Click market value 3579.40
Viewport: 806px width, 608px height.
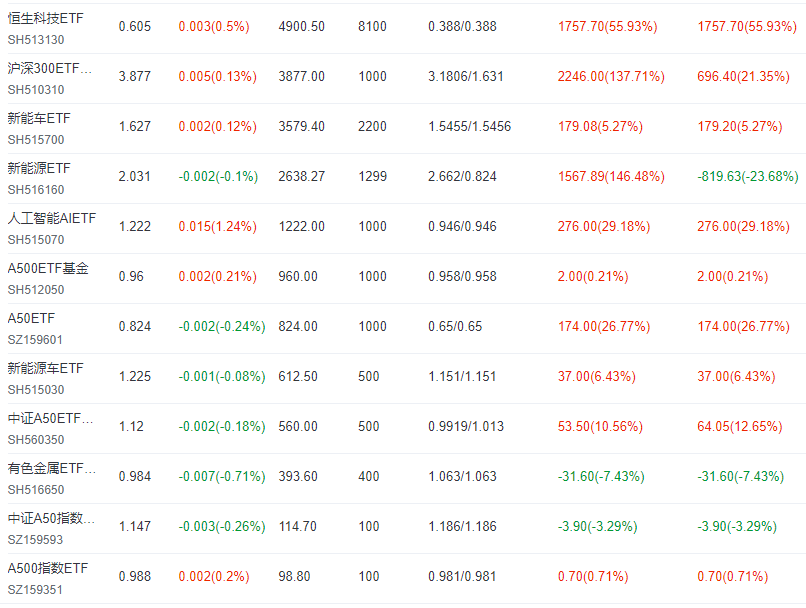301,126
